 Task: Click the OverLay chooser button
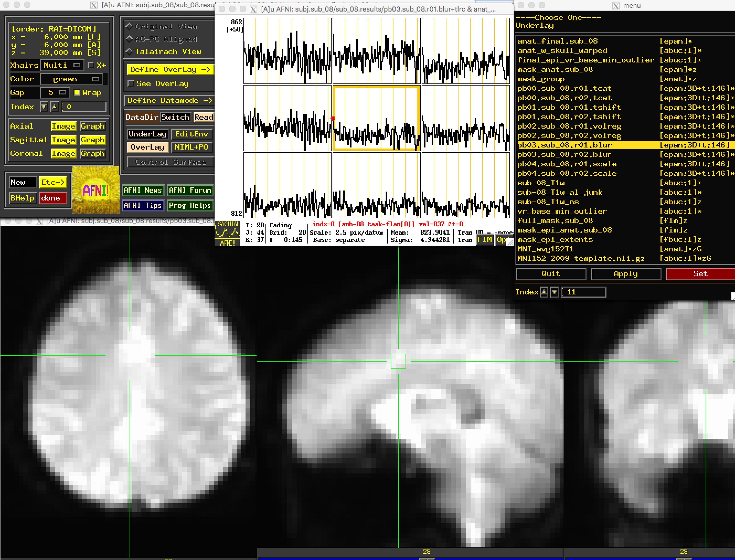(x=148, y=147)
